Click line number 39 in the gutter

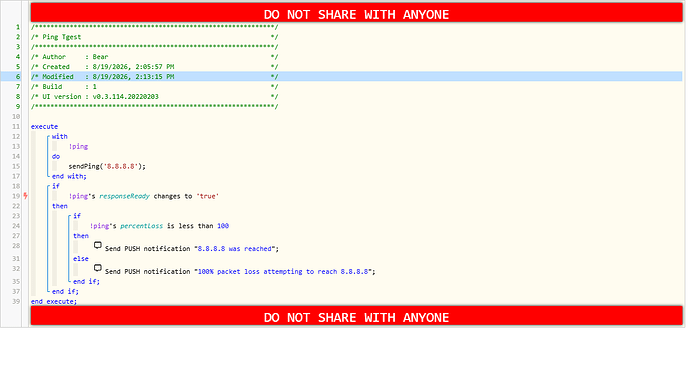(x=16, y=302)
